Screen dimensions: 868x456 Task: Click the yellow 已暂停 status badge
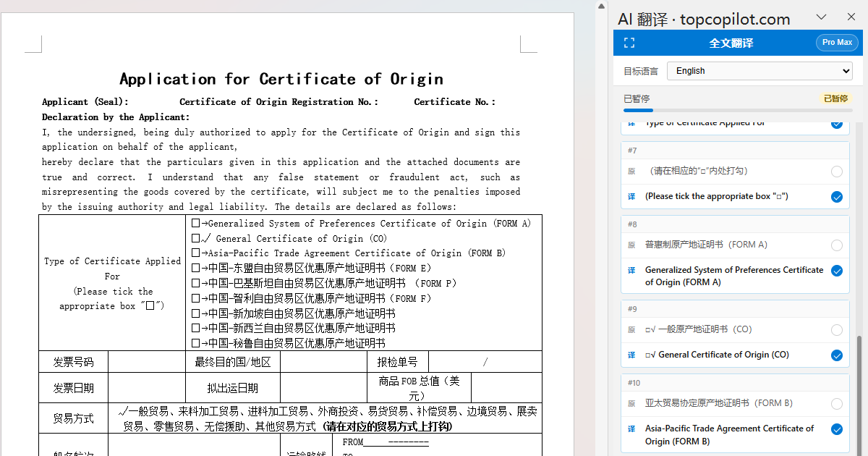tap(835, 98)
